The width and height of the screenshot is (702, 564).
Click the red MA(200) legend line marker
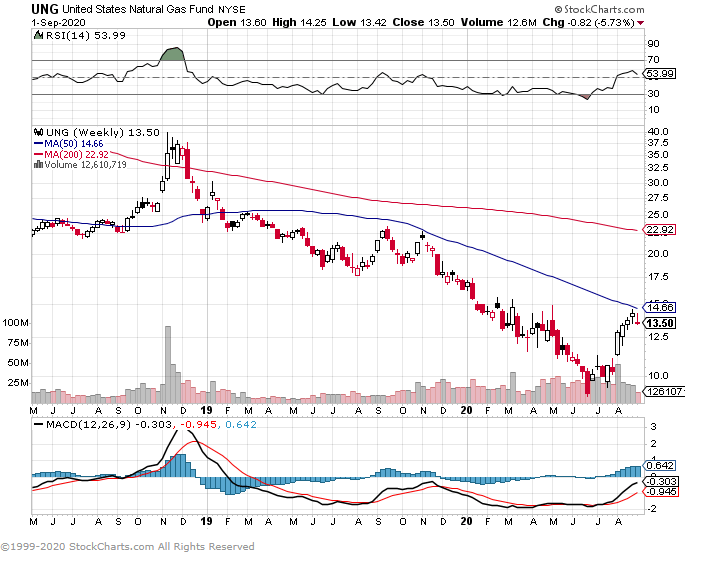(39, 154)
